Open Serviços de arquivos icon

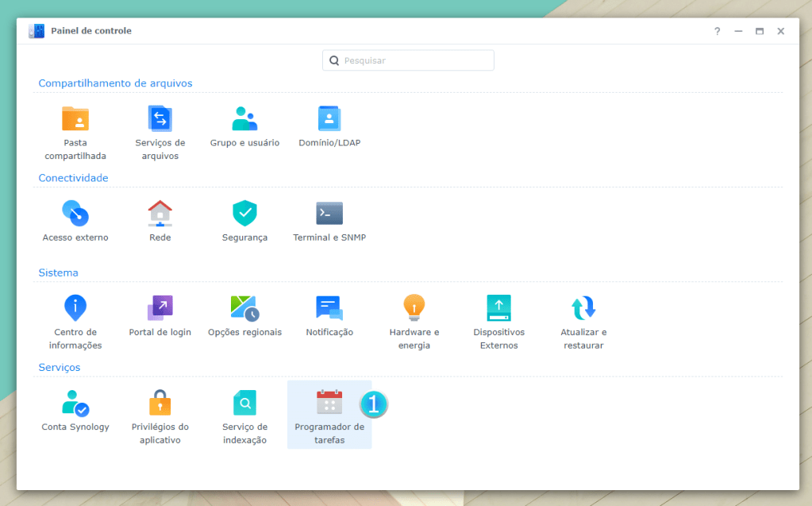160,119
